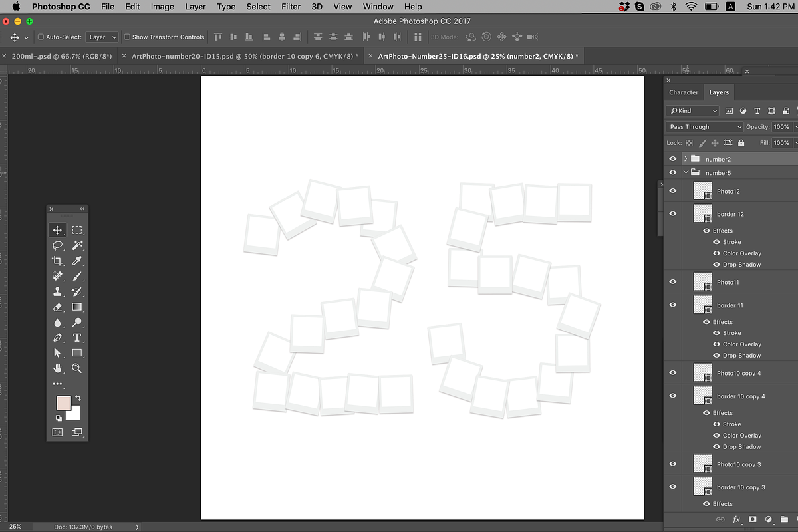Open the Filter menu
Image resolution: width=798 pixels, height=532 pixels.
pos(291,7)
